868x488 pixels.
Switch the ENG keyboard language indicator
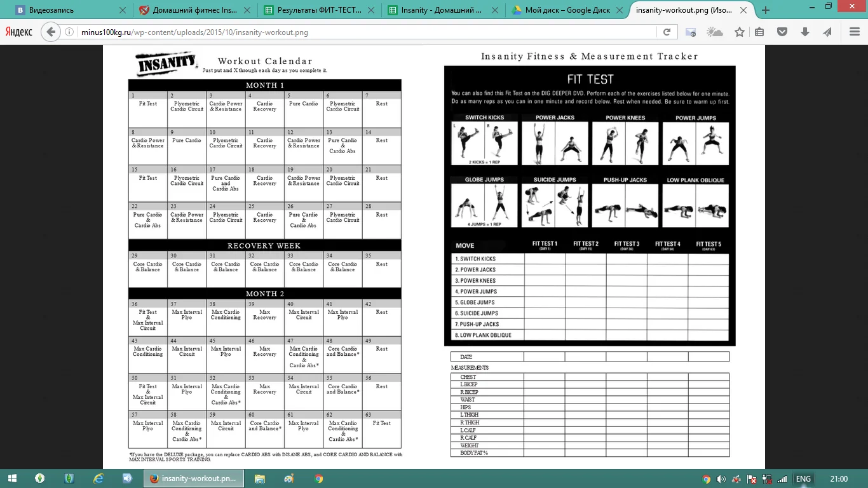pos(803,479)
